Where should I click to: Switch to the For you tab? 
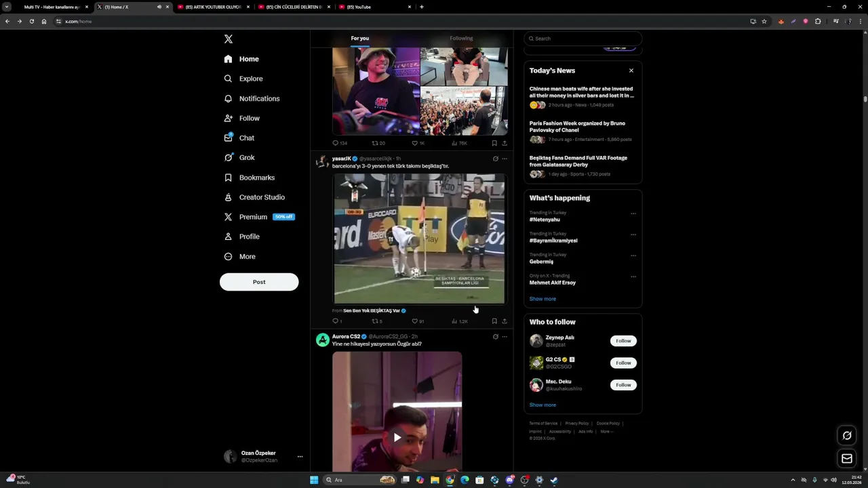[x=360, y=39]
